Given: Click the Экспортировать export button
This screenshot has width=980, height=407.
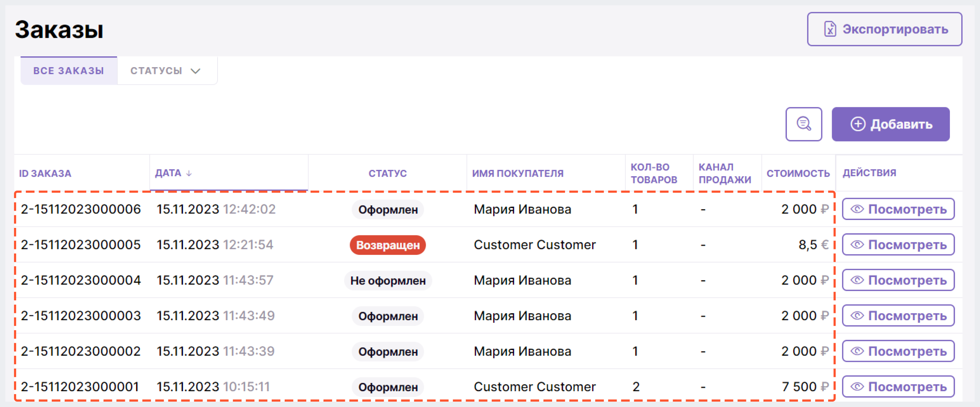Looking at the screenshot, I should [885, 29].
